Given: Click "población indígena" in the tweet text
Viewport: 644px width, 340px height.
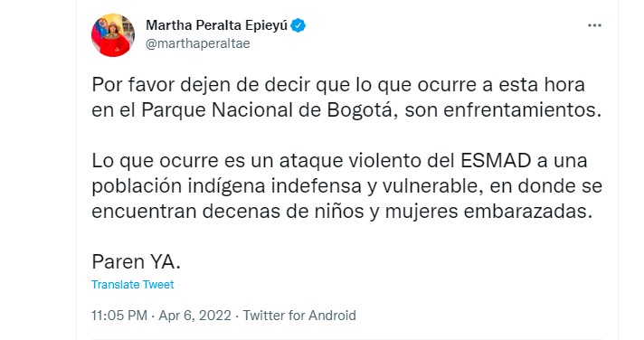Looking at the screenshot, I should pos(178,186).
